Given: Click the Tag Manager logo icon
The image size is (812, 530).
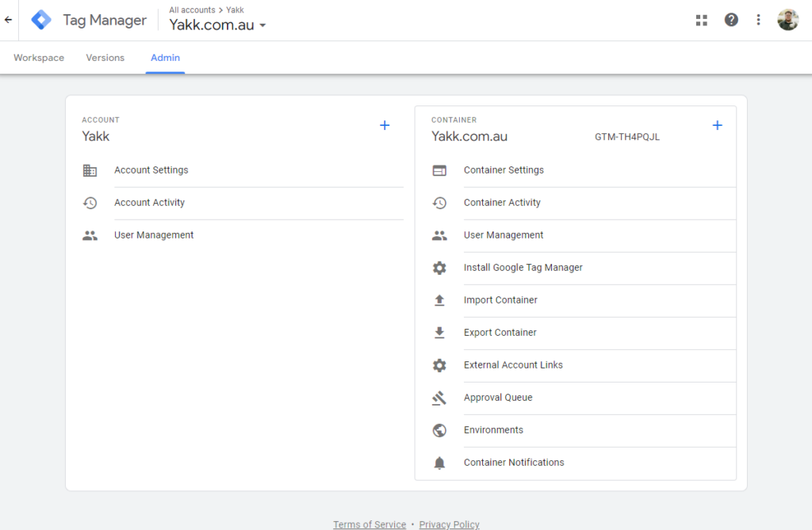Looking at the screenshot, I should pos(41,21).
